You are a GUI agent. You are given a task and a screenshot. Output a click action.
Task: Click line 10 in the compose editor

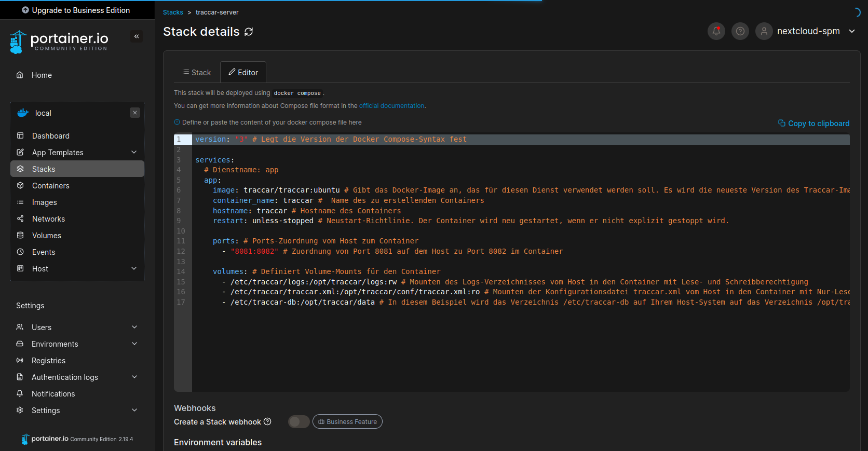click(363, 231)
